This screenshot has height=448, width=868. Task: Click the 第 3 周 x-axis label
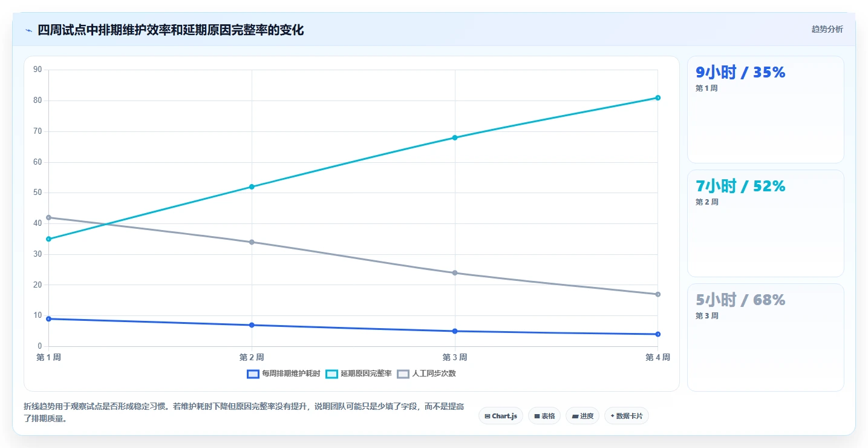click(455, 357)
